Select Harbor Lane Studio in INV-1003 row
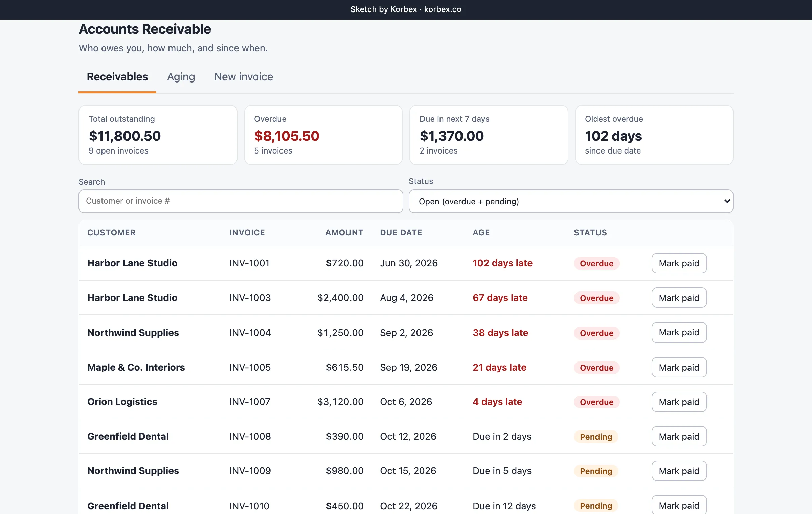 tap(132, 298)
